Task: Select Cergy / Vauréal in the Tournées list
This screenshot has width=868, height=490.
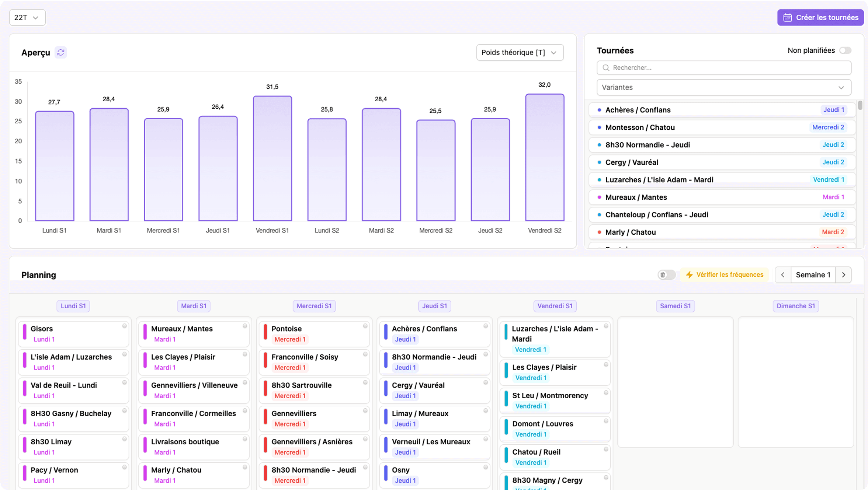Action: tap(722, 162)
